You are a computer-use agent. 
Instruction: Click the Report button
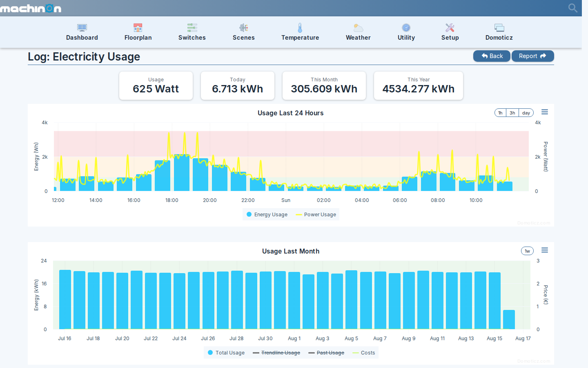pos(532,56)
